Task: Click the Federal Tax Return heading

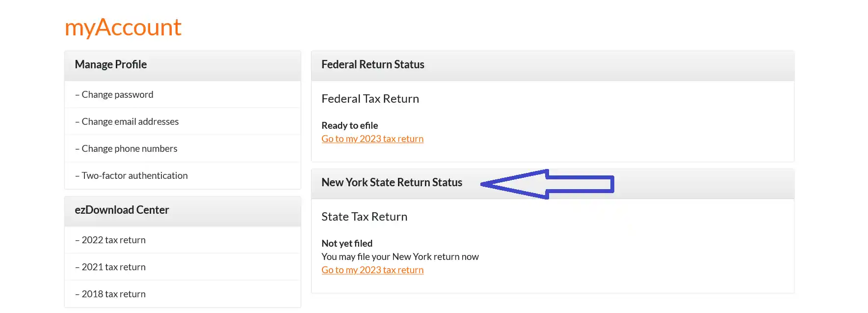Action: pos(370,99)
